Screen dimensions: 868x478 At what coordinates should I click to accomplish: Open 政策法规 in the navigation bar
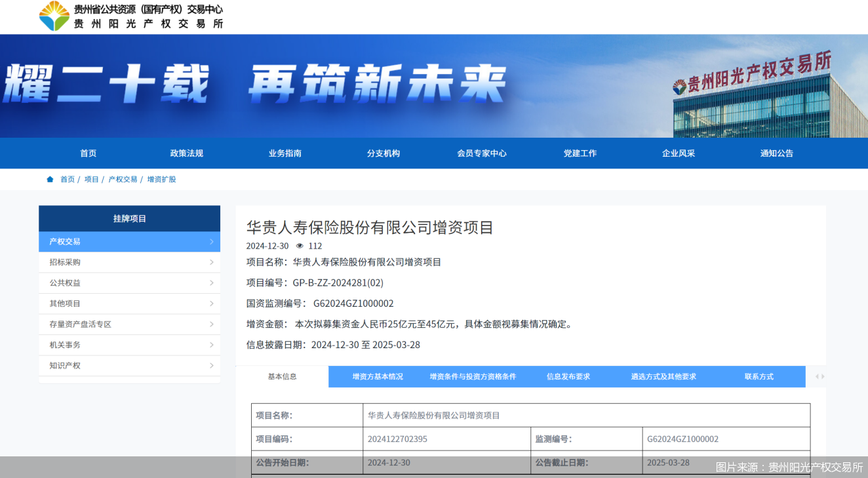[x=187, y=153]
